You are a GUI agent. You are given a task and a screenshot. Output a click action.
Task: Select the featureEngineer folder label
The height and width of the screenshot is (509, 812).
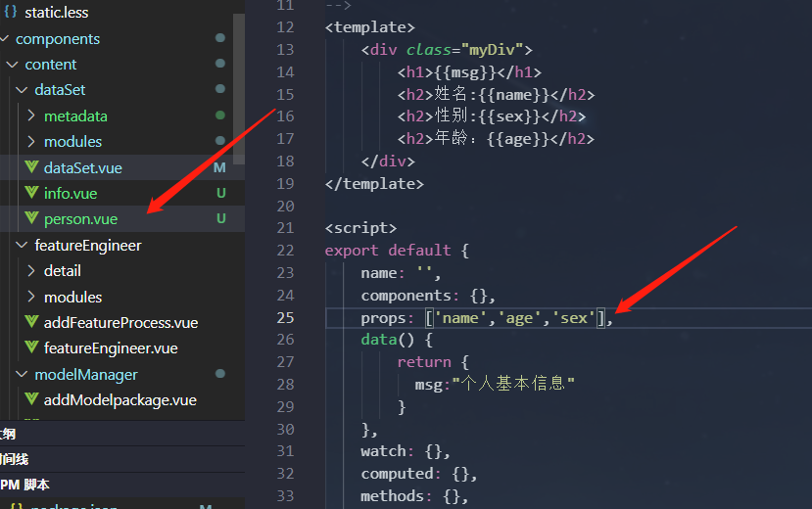tap(88, 245)
